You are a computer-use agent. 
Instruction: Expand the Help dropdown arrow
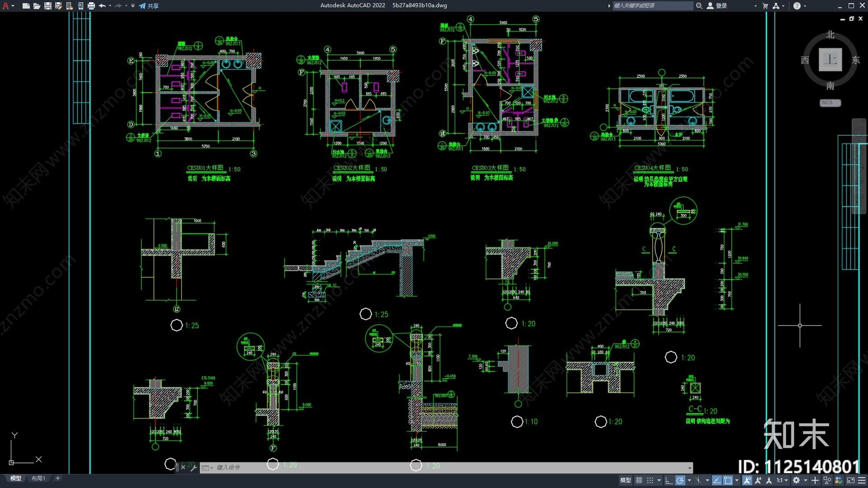click(805, 5)
